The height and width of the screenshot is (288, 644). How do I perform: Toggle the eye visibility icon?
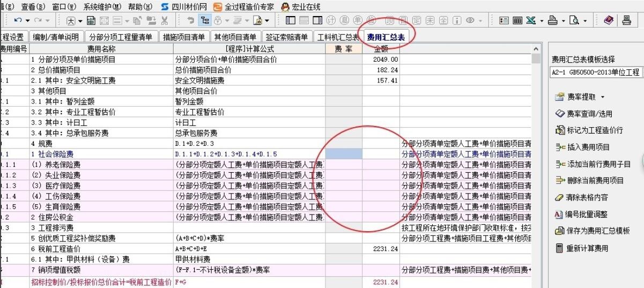click(469, 20)
